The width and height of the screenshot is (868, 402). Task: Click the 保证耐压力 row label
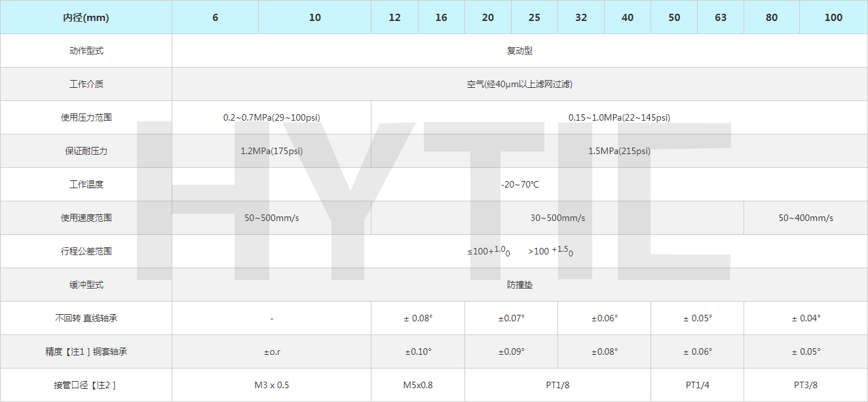[x=86, y=151]
